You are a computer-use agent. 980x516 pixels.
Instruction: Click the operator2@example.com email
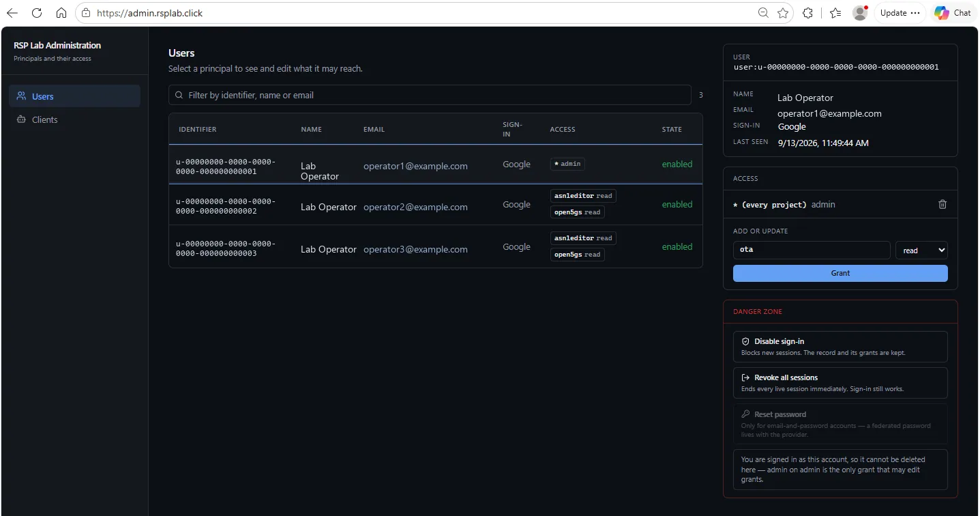(415, 207)
